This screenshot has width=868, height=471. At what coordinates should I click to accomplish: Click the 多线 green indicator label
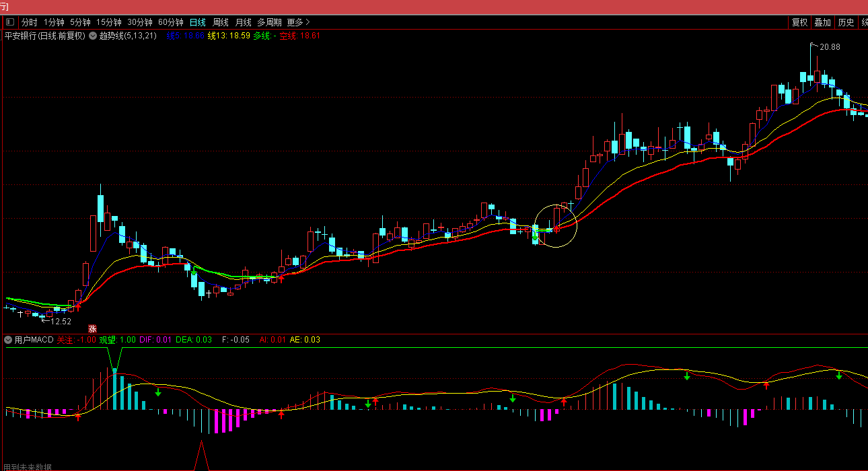(x=264, y=36)
